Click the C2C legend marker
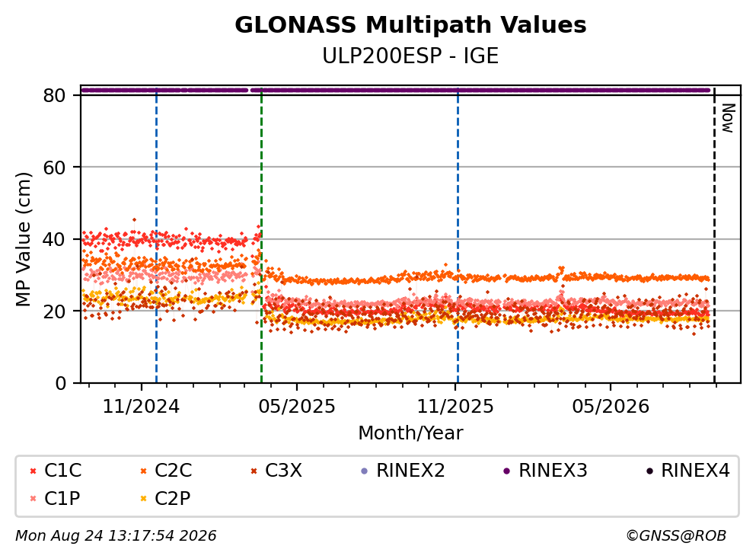 [x=143, y=471]
